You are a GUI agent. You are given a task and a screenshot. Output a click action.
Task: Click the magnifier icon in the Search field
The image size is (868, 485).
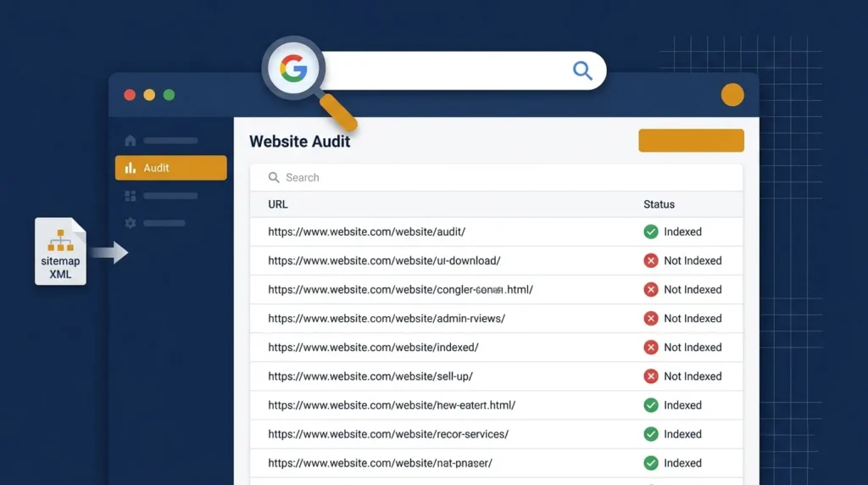click(274, 178)
